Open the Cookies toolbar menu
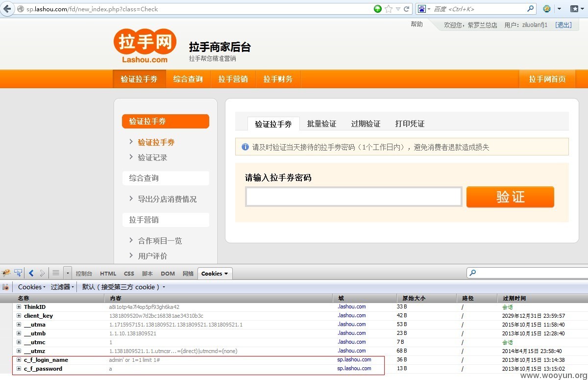 pyautogui.click(x=31, y=287)
